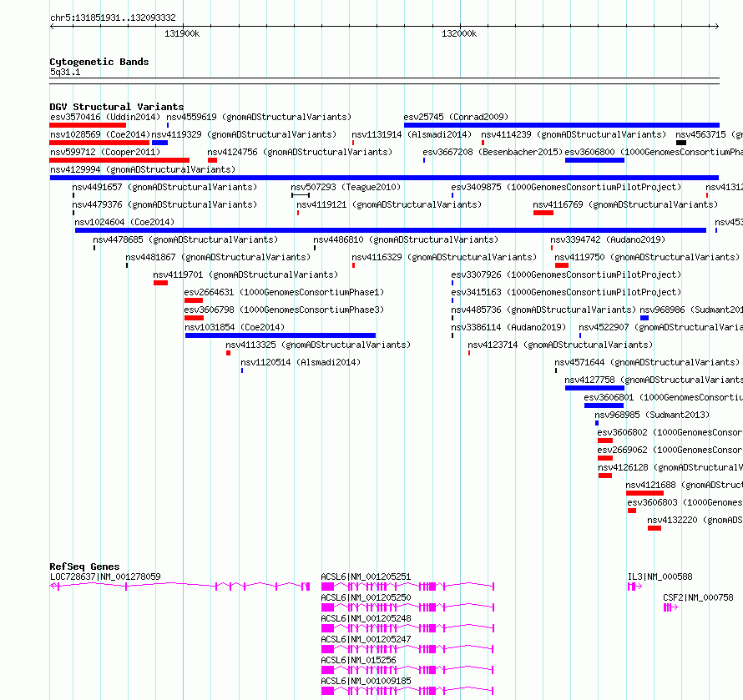Select blue bar under nsv1031854
Screen dimensions: 743x700
click(280, 335)
